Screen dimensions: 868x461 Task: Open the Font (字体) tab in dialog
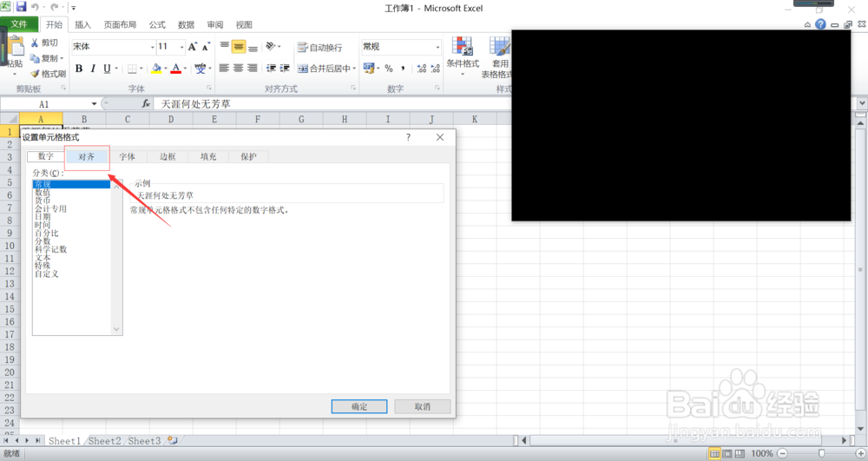[x=128, y=156]
